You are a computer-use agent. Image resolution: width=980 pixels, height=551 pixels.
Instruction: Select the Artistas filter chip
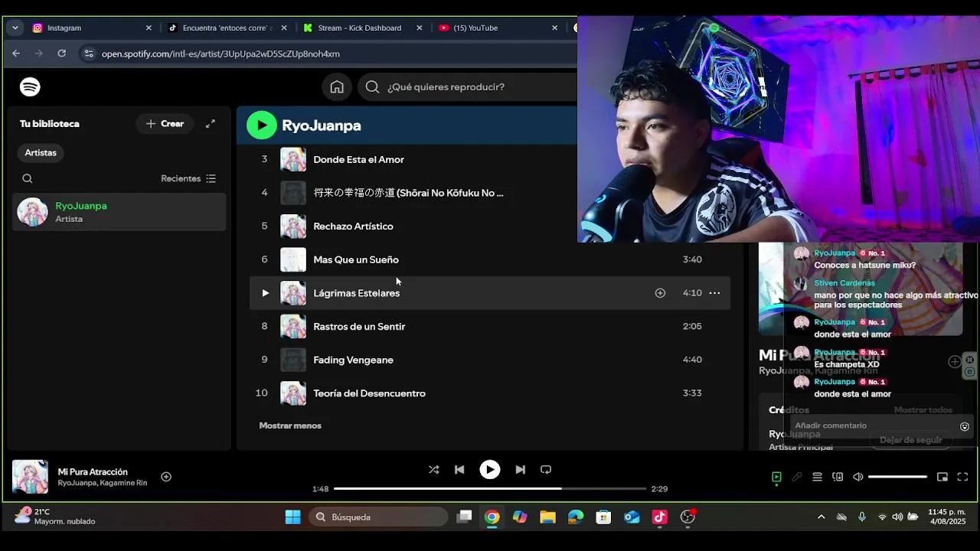(x=41, y=152)
